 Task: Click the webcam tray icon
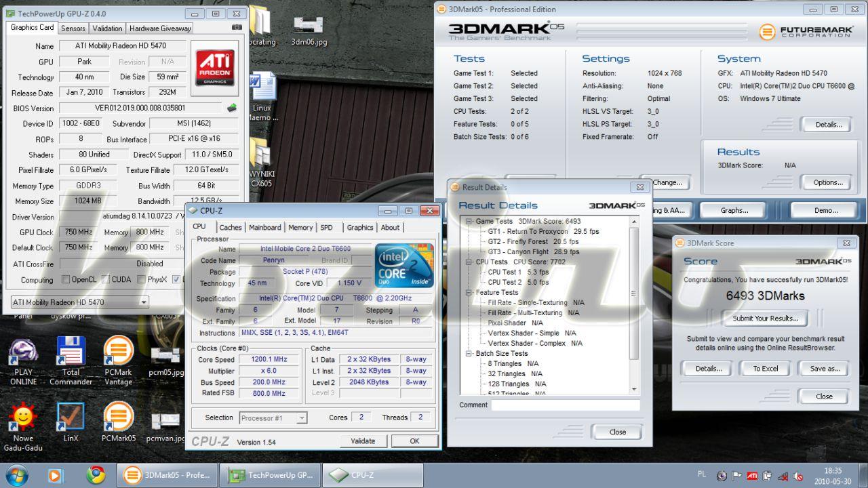pyautogui.click(x=722, y=476)
